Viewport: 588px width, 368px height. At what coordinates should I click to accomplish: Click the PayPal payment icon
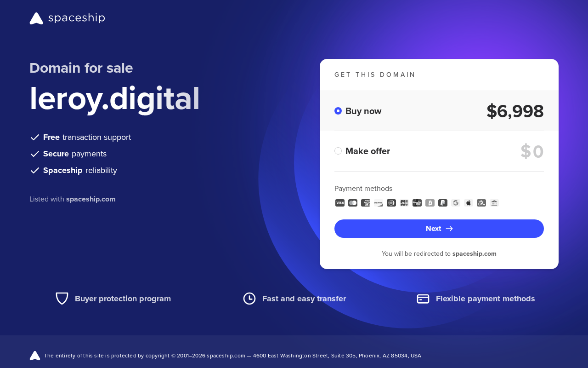click(x=443, y=203)
